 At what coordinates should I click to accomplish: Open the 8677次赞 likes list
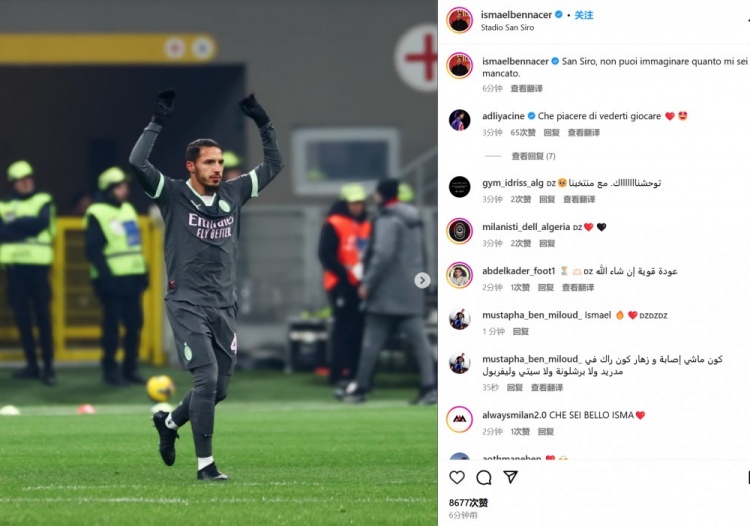coord(468,503)
